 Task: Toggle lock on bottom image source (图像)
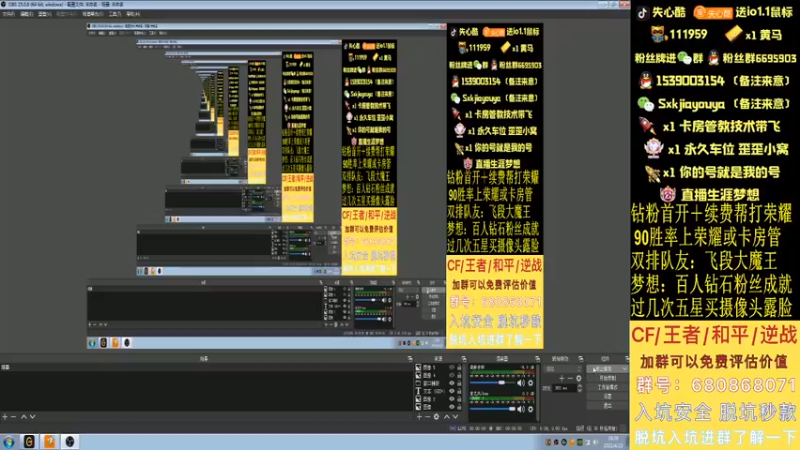click(459, 407)
